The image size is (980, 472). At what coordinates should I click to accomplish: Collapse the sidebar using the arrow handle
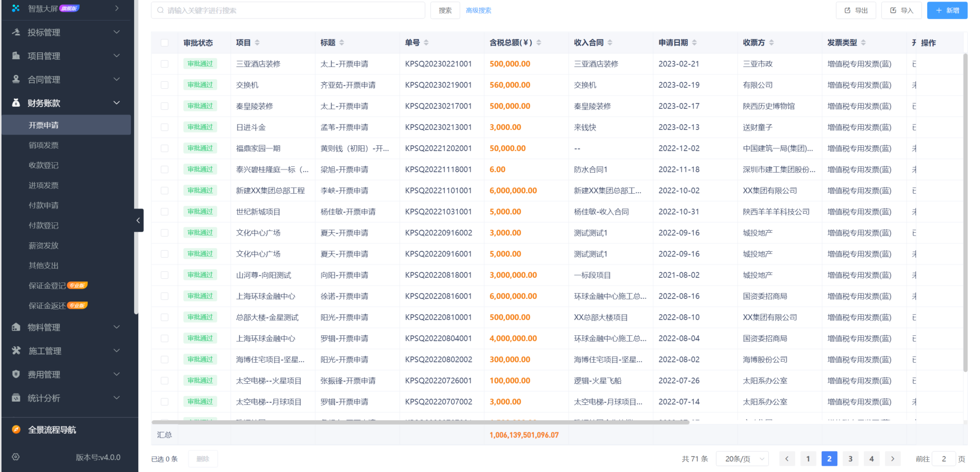click(138, 220)
